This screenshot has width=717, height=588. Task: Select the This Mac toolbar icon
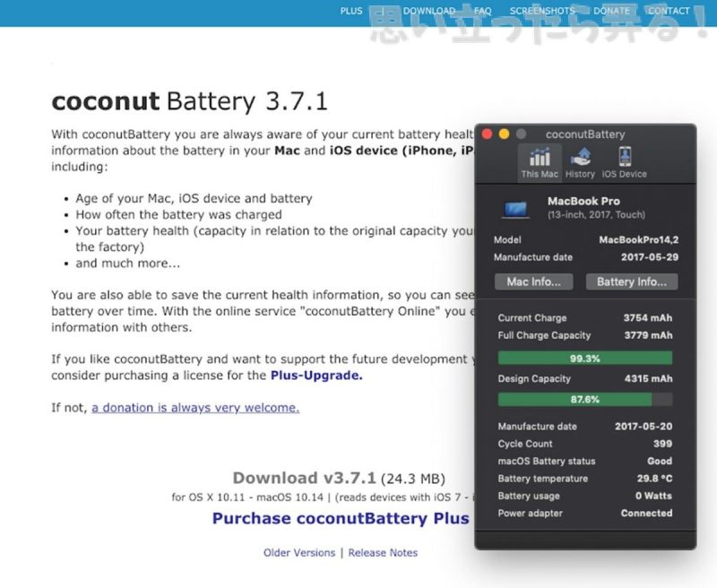540,163
